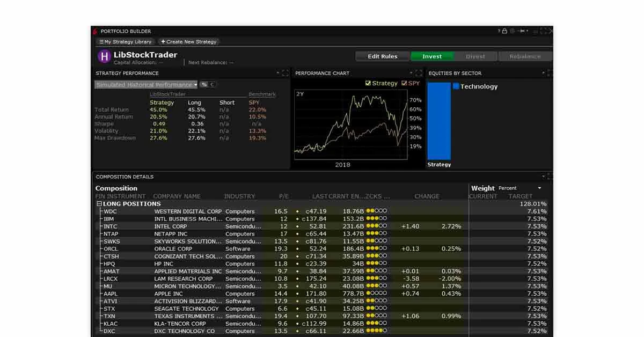Open the lock workspace icon in title bar
The height and width of the screenshot is (337, 644).
(504, 31)
